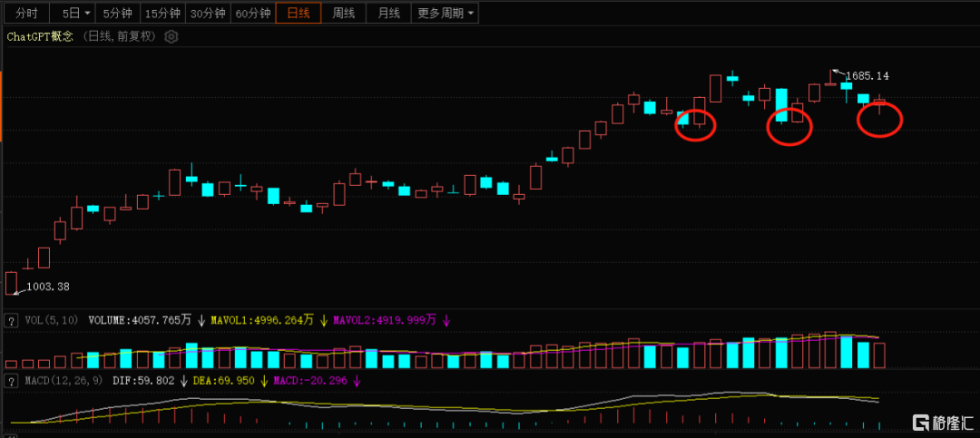Click the MAVOL1:4996.264万 value
This screenshot has height=438, width=980.
point(262,320)
